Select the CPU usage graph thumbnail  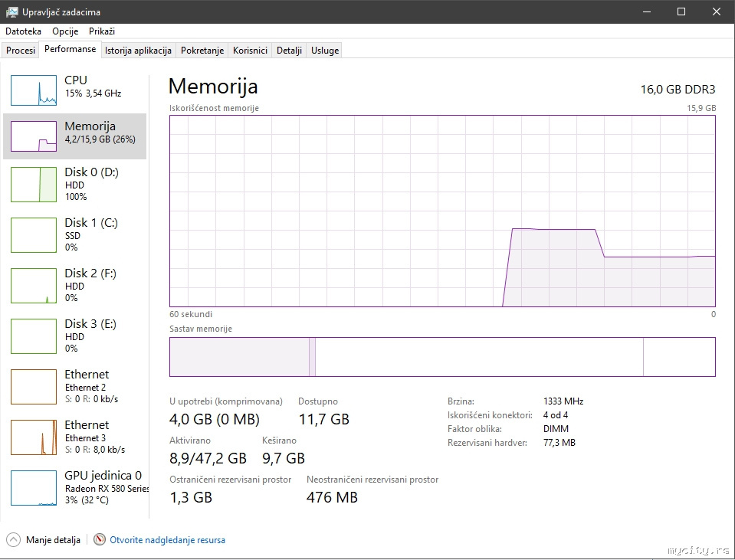(x=34, y=90)
